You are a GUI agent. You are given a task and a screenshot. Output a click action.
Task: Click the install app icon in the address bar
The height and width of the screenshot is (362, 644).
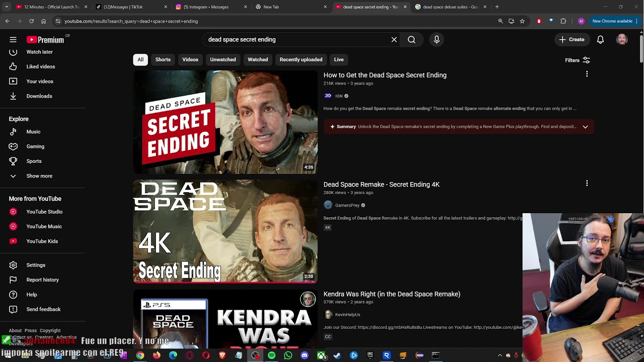[511, 21]
